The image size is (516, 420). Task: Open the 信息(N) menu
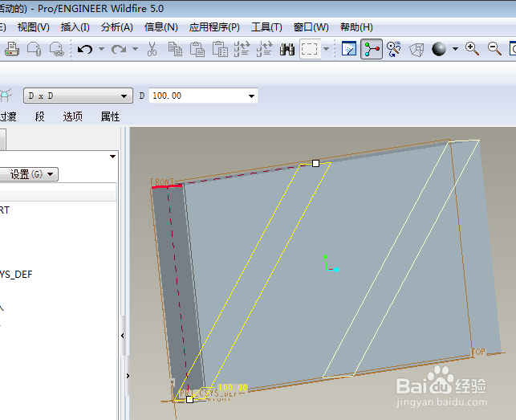[161, 27]
